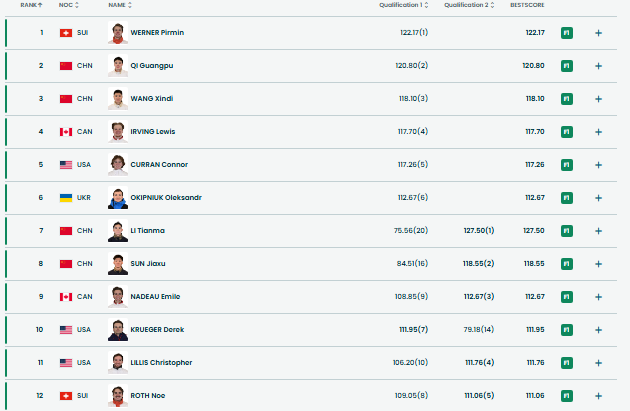630x411 pixels.
Task: Expand ROTH Noe row details
Action: [598, 396]
